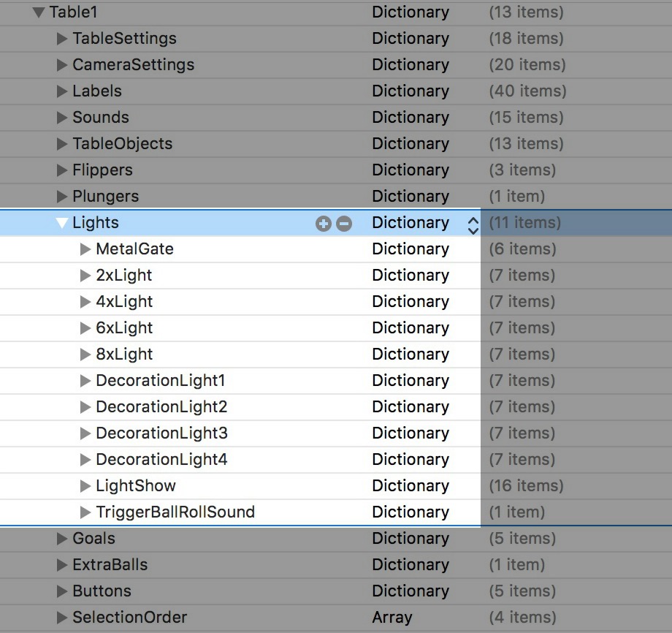
Task: Expand the Plungers dictionary
Action: pos(61,196)
